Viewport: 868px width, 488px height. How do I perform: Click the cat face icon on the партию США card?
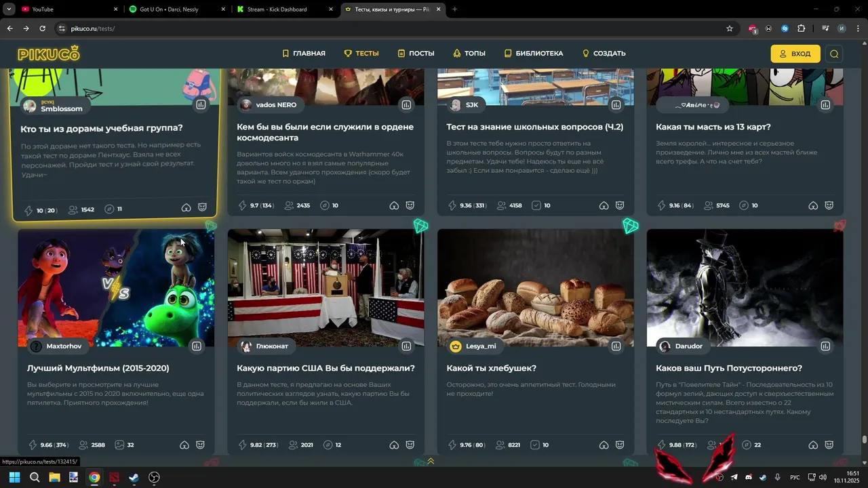click(410, 445)
